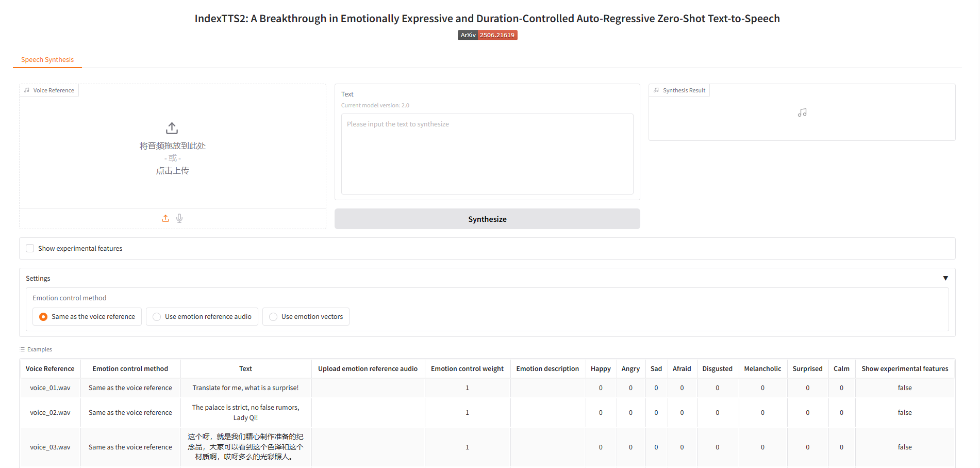Choose the voice_03.wav example row
Viewport: 980px width, 468px height.
pos(50,447)
